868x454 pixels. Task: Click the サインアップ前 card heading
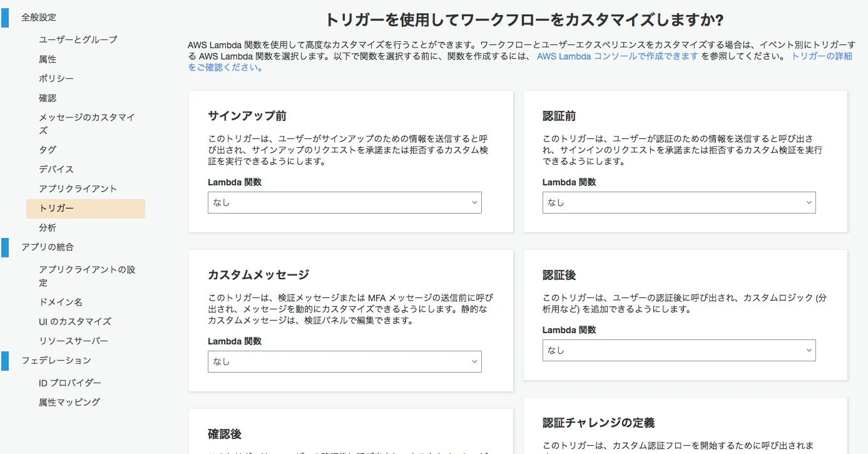247,116
